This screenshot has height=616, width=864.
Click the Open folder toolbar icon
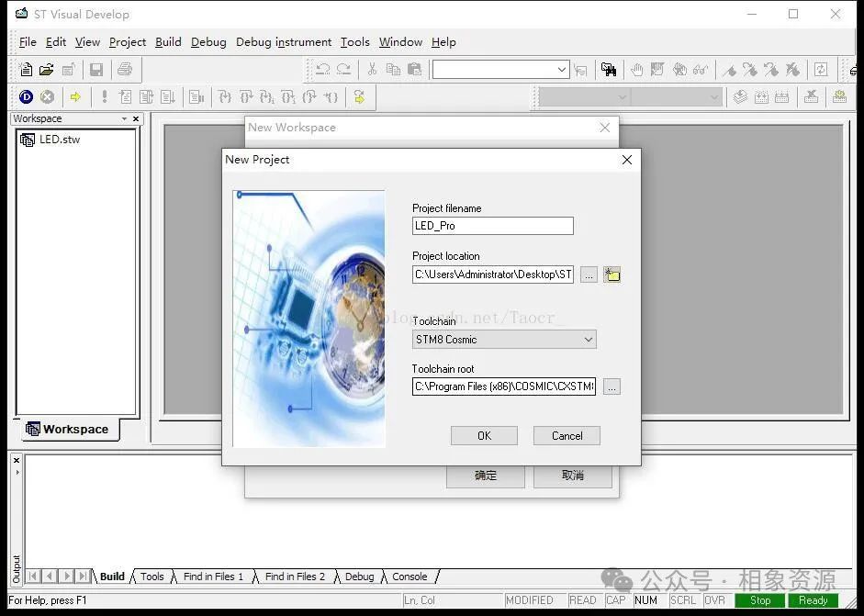click(x=46, y=70)
